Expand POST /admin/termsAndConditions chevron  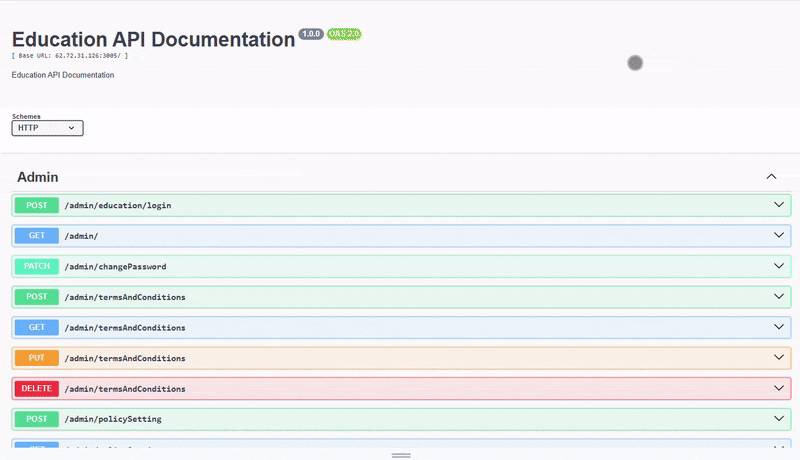[779, 296]
